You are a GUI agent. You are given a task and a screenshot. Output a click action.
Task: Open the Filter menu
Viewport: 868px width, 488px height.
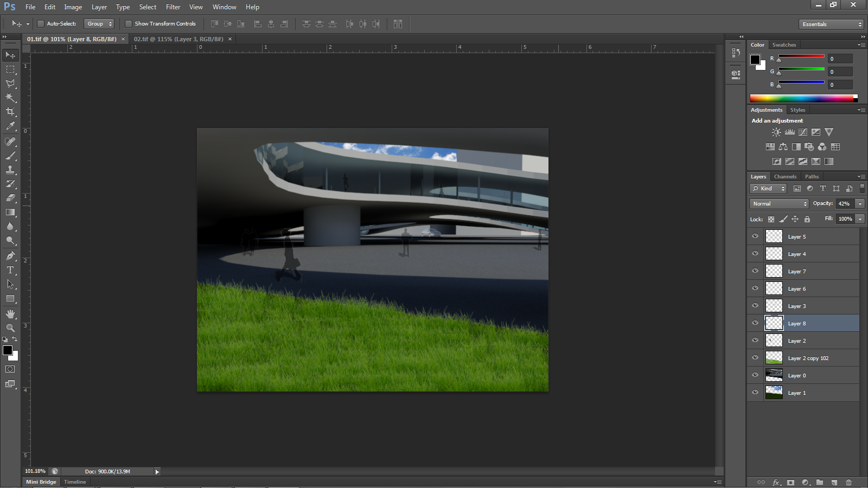coord(173,7)
